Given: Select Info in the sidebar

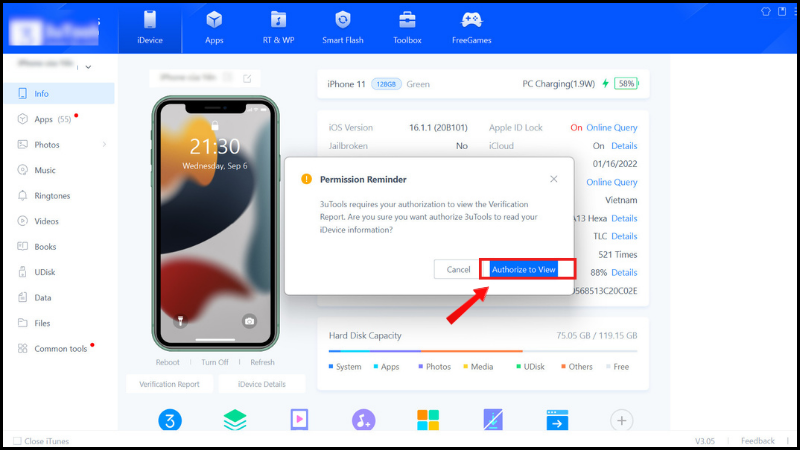Looking at the screenshot, I should [x=59, y=93].
